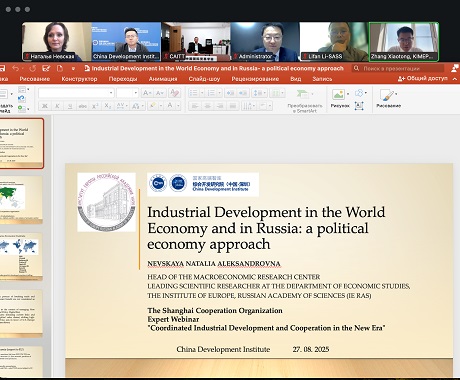Click the font color A button

click(x=170, y=106)
